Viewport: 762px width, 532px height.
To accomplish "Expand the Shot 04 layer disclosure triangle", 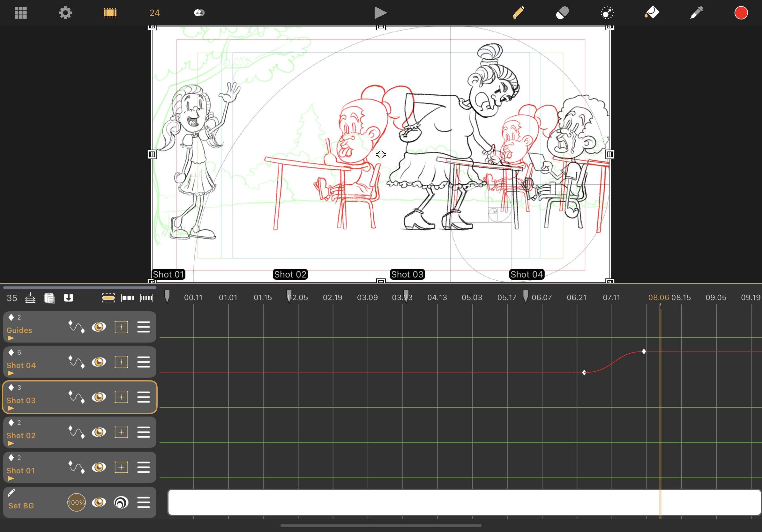I will pyautogui.click(x=11, y=373).
